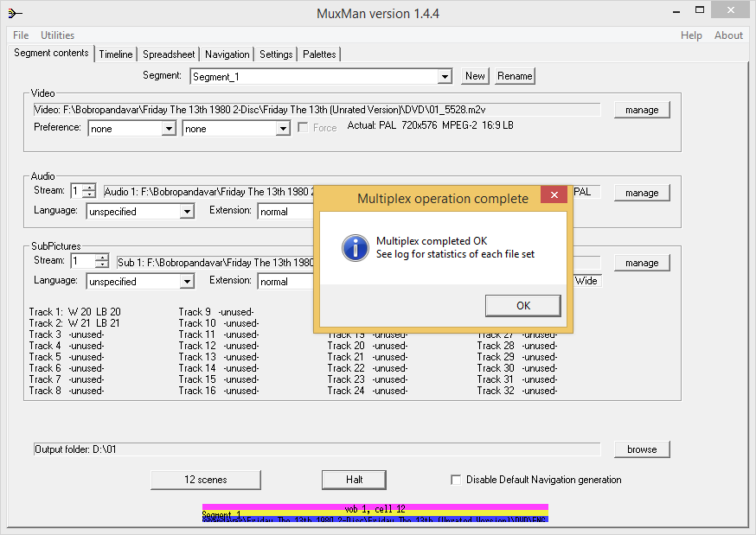The width and height of the screenshot is (756, 535).
Task: Click the Output folder path field
Action: coord(317,449)
